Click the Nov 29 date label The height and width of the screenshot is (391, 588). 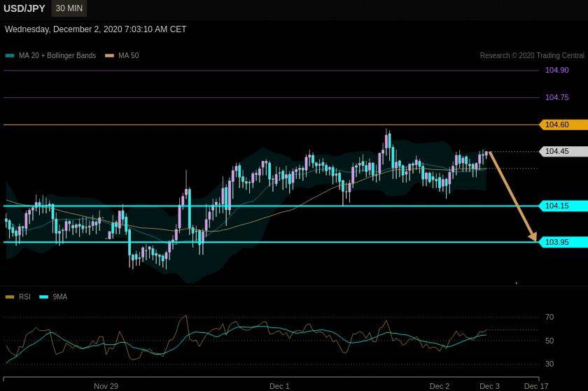(x=106, y=386)
